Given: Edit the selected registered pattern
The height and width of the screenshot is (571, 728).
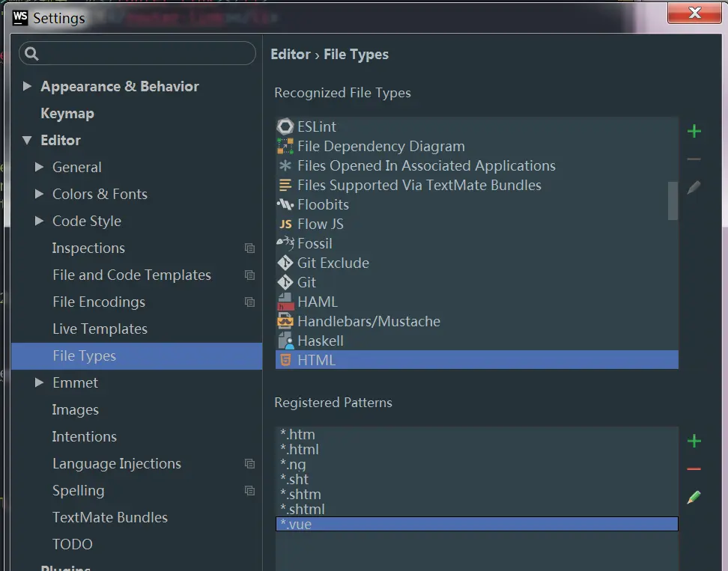Looking at the screenshot, I should coord(694,497).
